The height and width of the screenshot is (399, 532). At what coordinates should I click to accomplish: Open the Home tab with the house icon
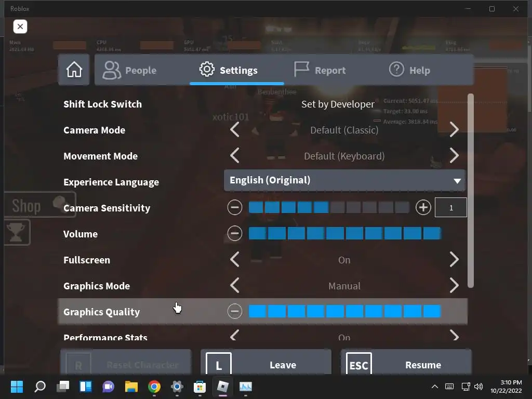point(74,70)
